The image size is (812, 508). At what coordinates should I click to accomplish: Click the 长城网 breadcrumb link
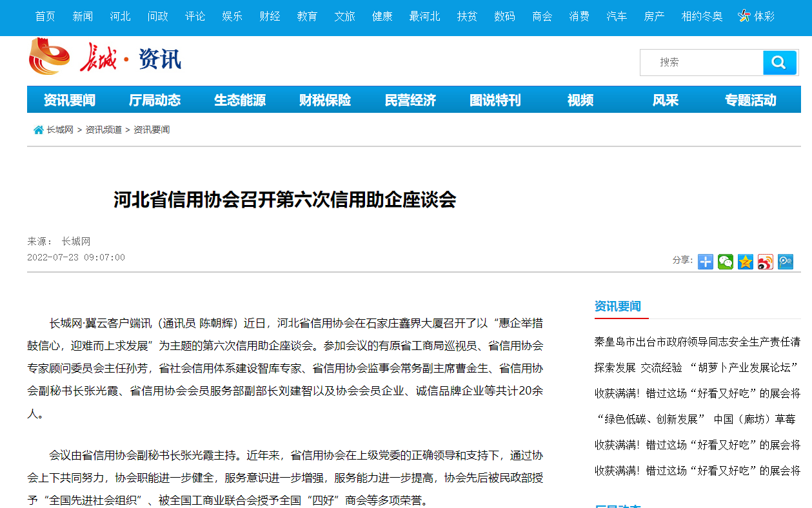tap(60, 130)
